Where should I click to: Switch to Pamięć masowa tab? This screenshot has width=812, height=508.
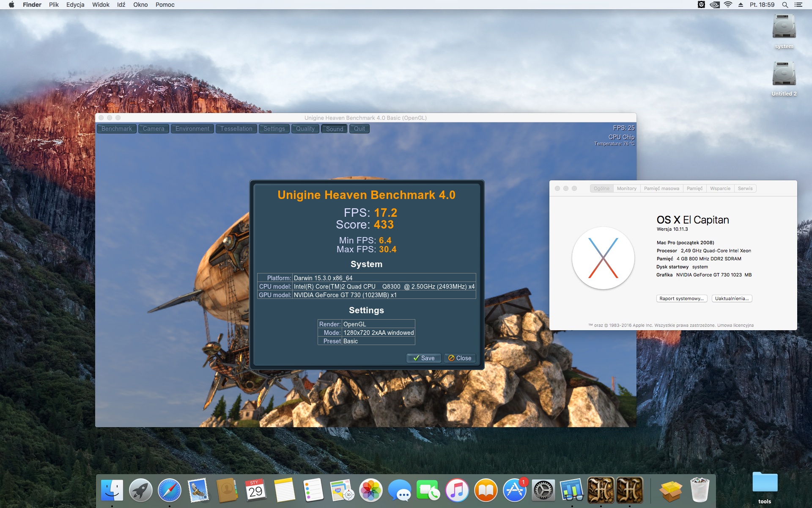tap(661, 188)
